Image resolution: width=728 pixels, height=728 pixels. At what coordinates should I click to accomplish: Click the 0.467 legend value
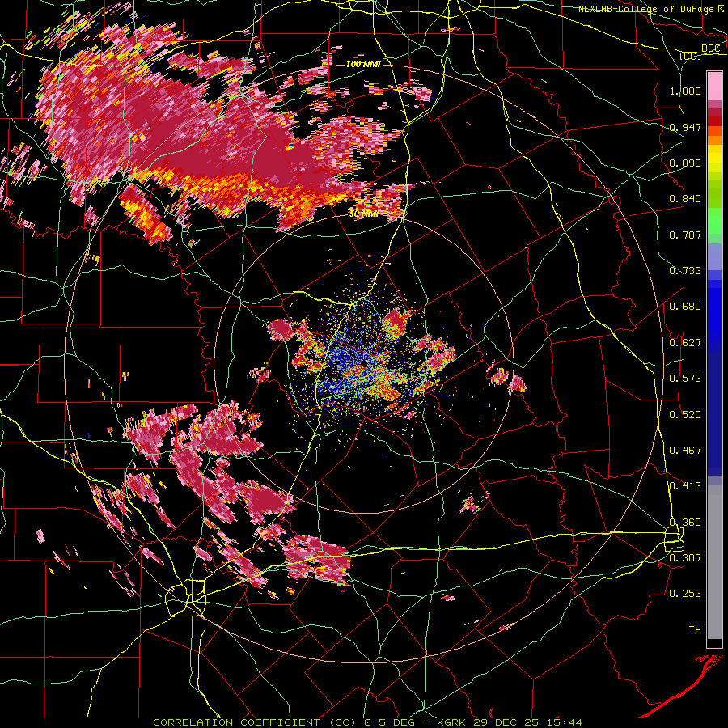pyautogui.click(x=685, y=451)
